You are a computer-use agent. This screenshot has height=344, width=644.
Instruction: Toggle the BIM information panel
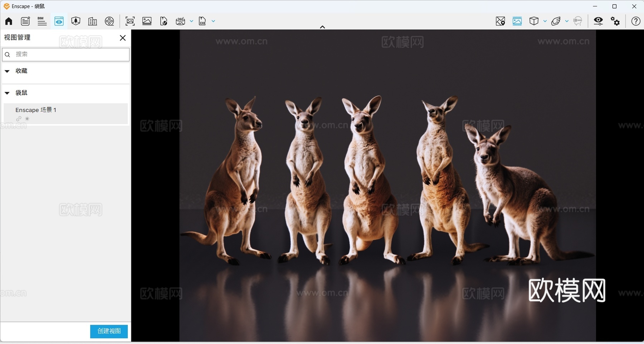(x=42, y=21)
